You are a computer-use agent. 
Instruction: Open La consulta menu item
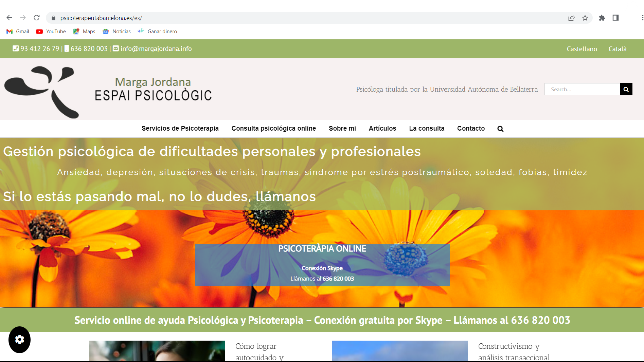tap(427, 129)
